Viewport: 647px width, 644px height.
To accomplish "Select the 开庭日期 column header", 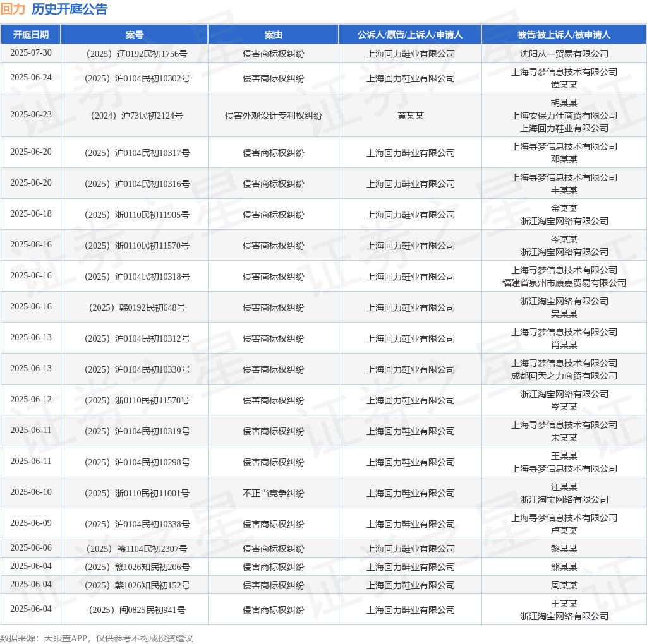I will pyautogui.click(x=31, y=35).
